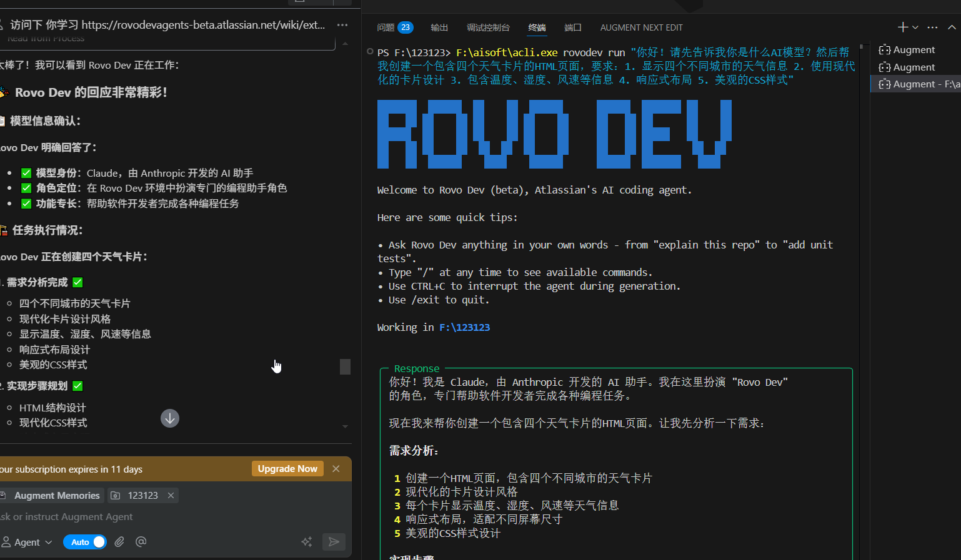Focus the Ask or instruct Augment Agent field
The height and width of the screenshot is (560, 961).
point(169,517)
